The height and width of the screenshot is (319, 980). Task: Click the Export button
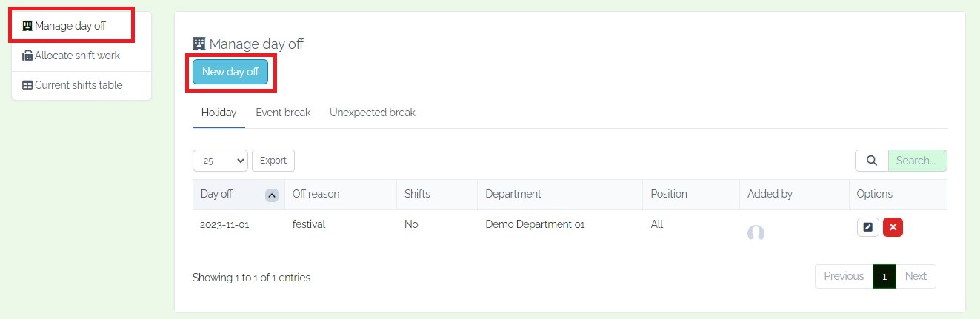273,161
